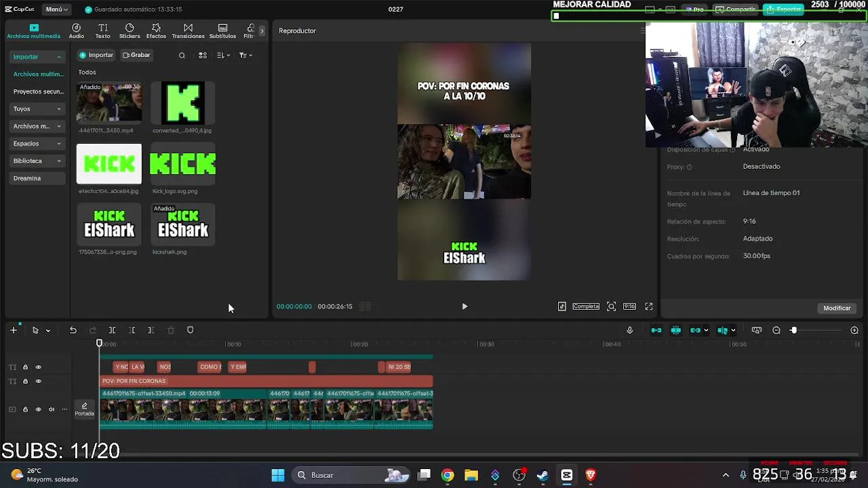Split the clip at the playhead

click(112, 330)
